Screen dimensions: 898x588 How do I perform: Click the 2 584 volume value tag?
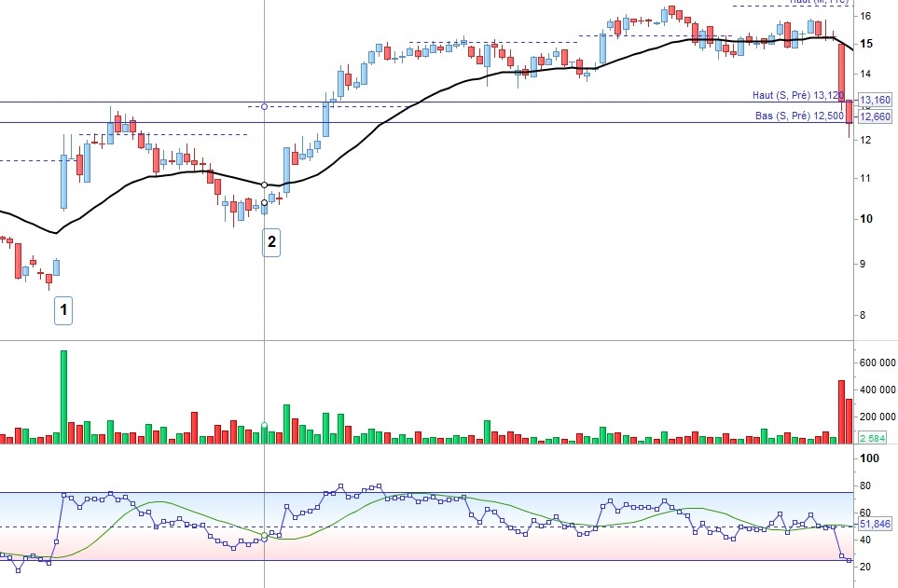coord(873,438)
